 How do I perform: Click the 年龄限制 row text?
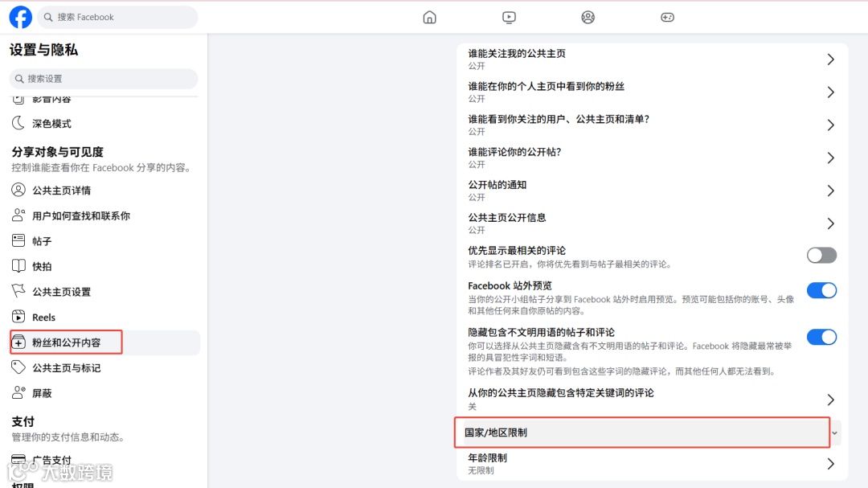487,458
